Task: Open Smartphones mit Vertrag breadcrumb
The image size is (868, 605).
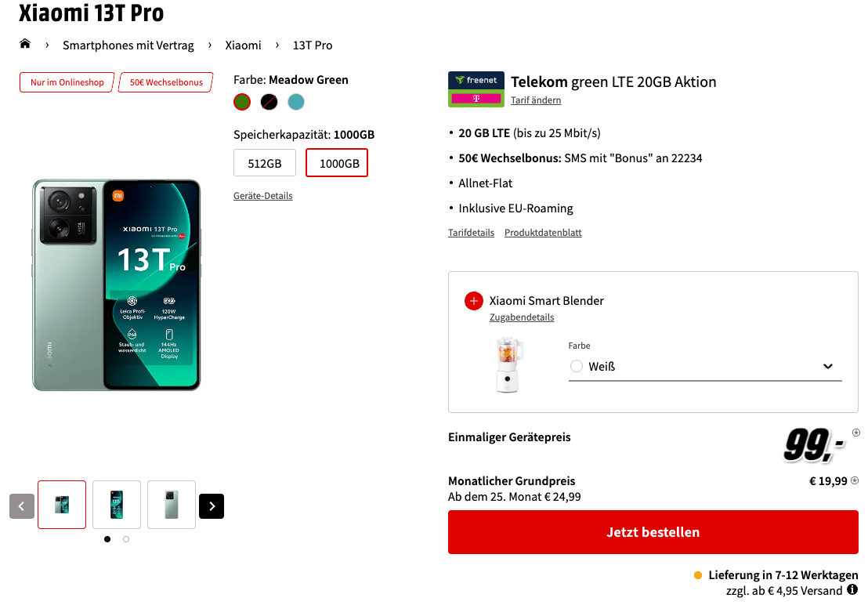Action: coord(128,45)
